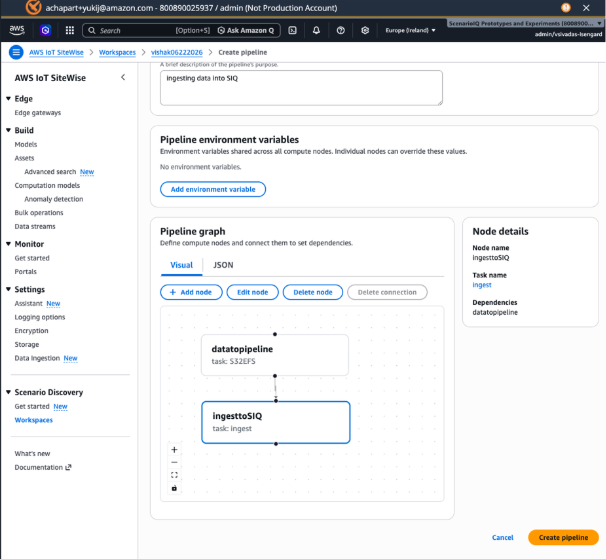The image size is (606, 559).
Task: Open Assets in the sidebar
Action: (x=24, y=158)
